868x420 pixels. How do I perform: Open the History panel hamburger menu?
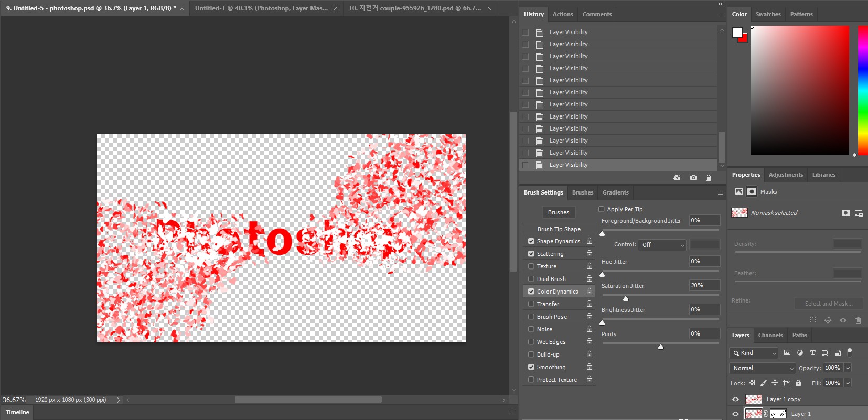point(721,14)
